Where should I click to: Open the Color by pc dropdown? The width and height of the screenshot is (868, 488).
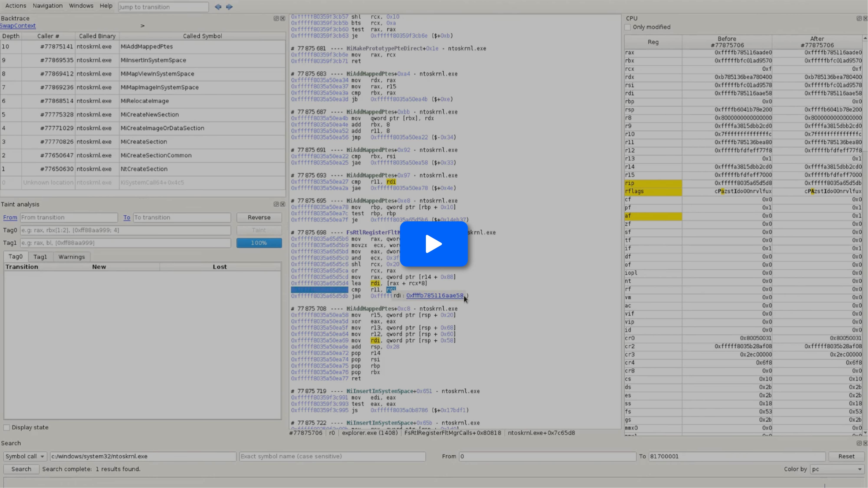837,469
